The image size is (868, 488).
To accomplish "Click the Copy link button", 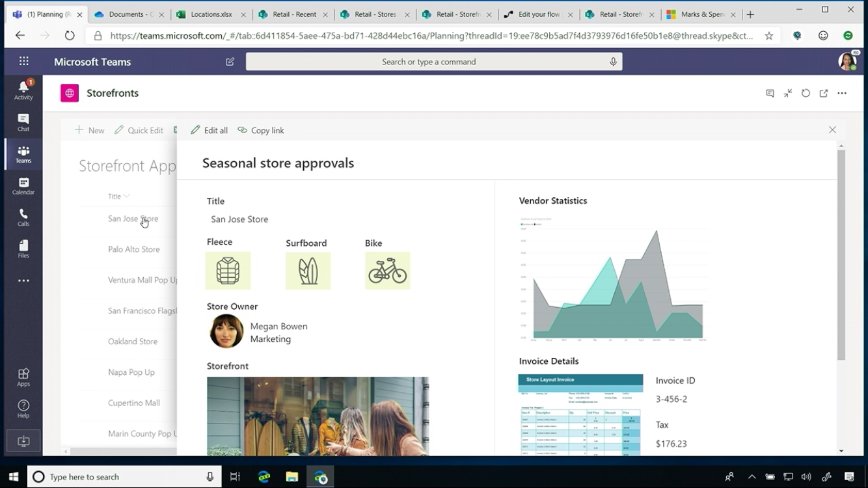I will click(261, 130).
